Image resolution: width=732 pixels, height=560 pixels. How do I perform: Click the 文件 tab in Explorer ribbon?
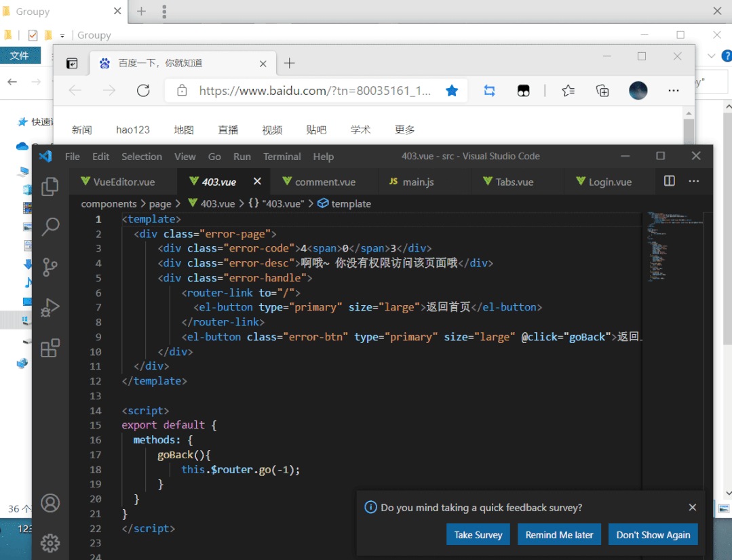tap(20, 56)
